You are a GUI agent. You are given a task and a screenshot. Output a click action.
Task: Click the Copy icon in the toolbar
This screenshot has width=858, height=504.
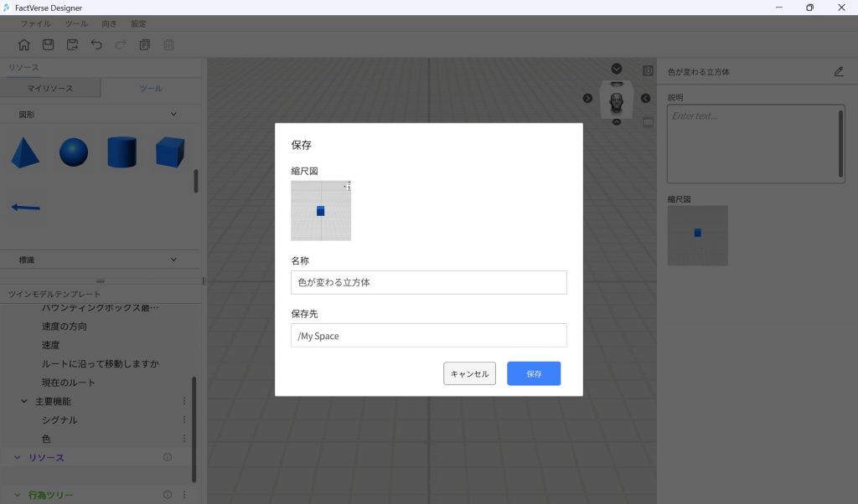click(145, 44)
